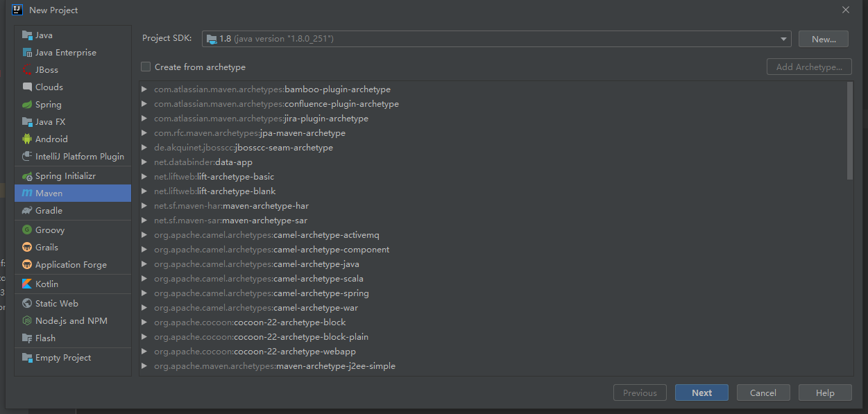Select camel-archetype-spring row
868x414 pixels.
(493, 293)
